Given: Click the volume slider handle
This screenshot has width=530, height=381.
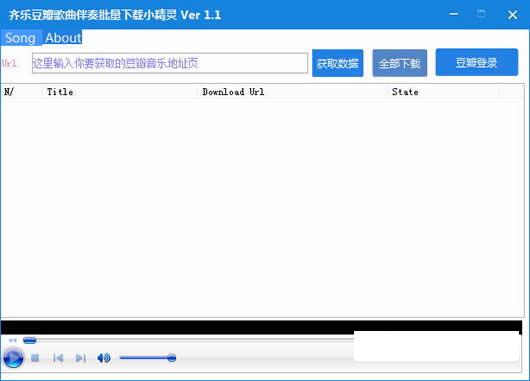Looking at the screenshot, I should 172,358.
